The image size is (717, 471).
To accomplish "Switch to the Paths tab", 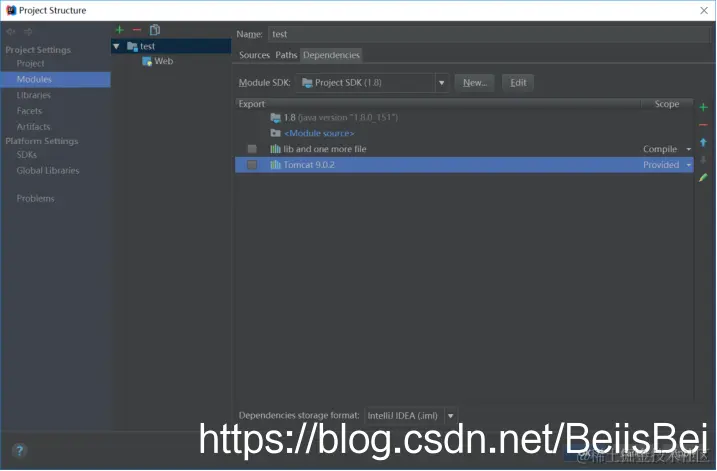I will [286, 55].
